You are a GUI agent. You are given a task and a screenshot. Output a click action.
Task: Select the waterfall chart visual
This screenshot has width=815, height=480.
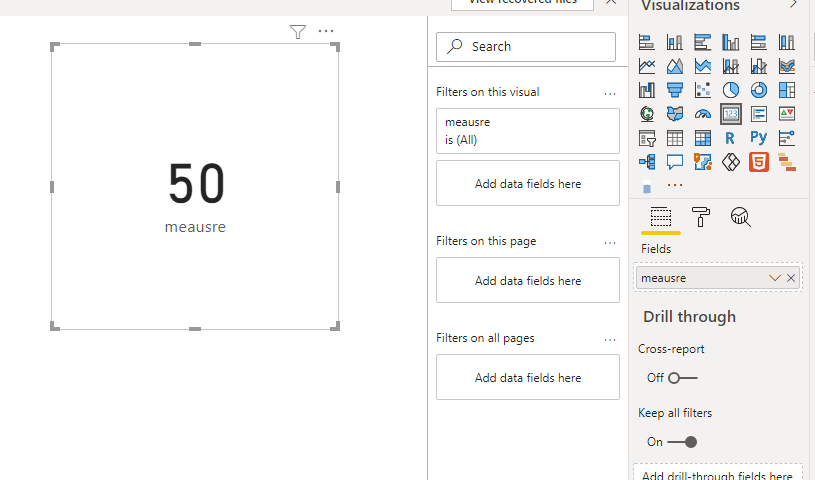coord(647,90)
